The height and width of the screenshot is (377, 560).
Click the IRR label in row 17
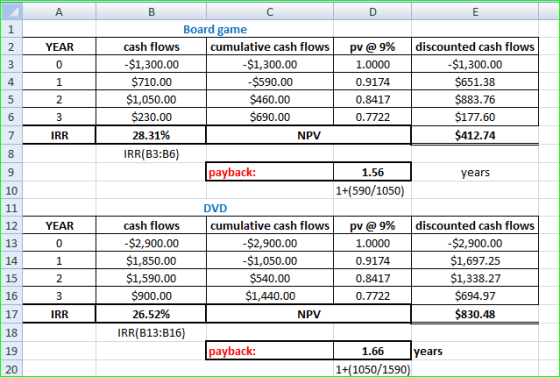pyautogui.click(x=59, y=314)
